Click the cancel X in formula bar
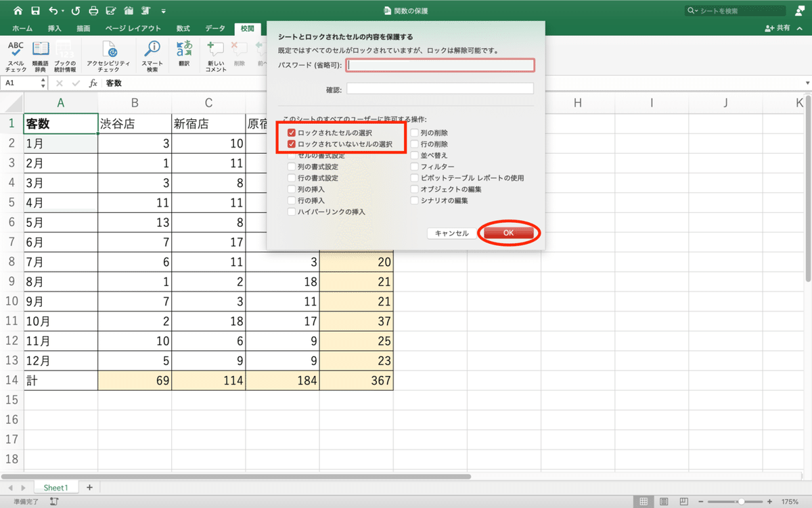This screenshot has height=508, width=812. pyautogui.click(x=59, y=83)
